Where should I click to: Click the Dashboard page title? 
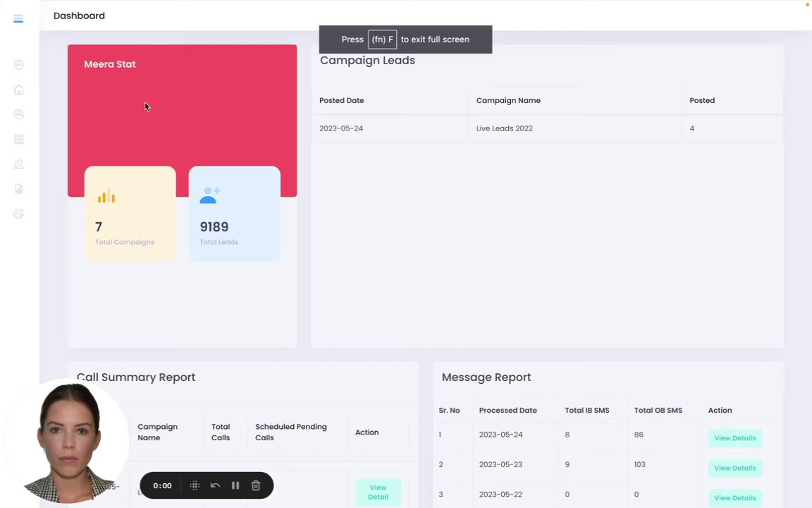click(79, 16)
